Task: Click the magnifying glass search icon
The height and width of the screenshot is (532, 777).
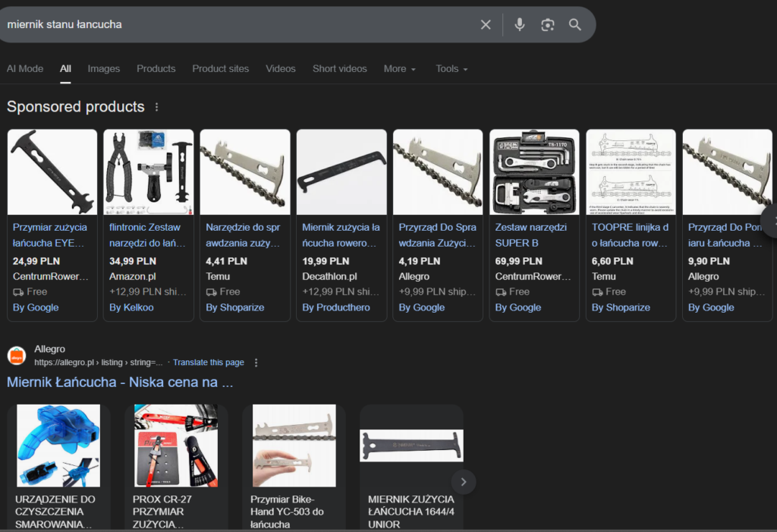Action: click(x=575, y=25)
